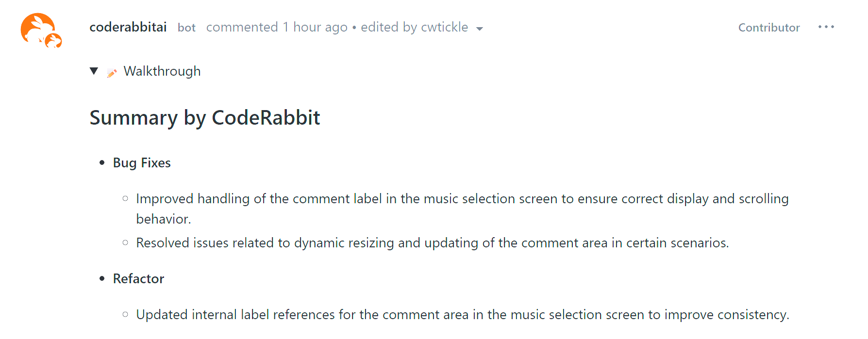This screenshot has height=339, width=868.
Task: Click the Contributor badge
Action: coord(769,28)
